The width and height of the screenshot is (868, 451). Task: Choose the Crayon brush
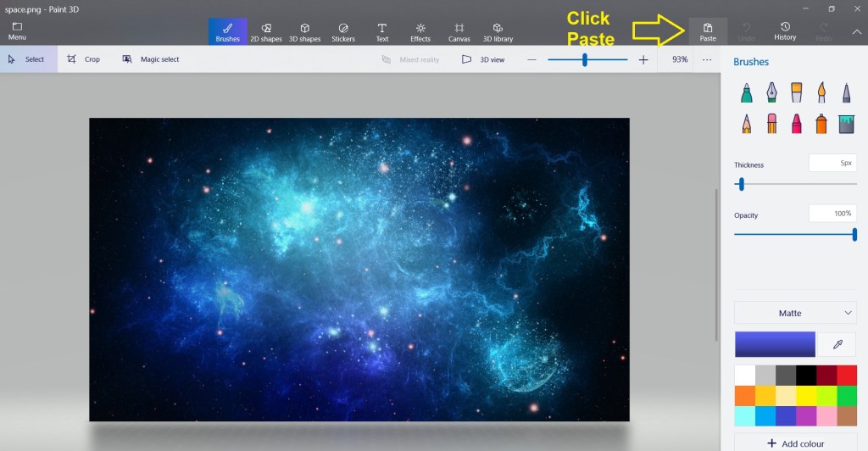tap(796, 124)
